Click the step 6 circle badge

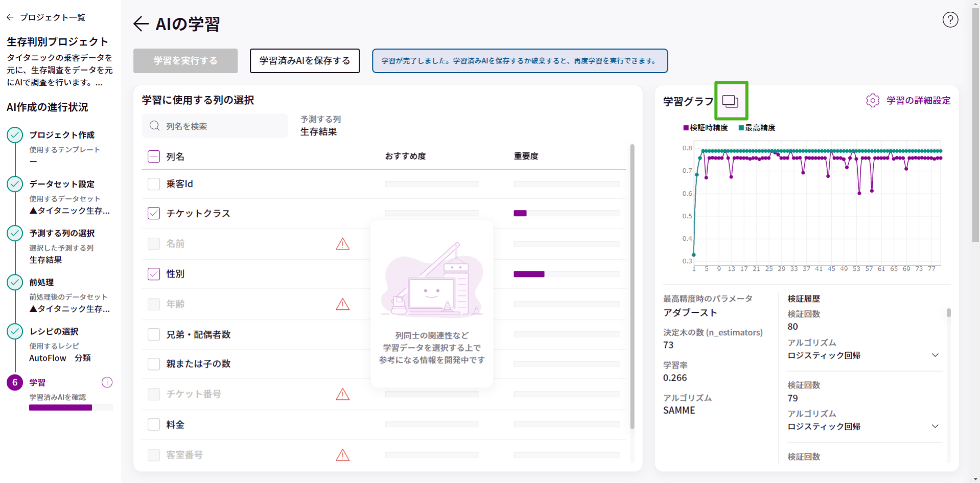point(15,382)
